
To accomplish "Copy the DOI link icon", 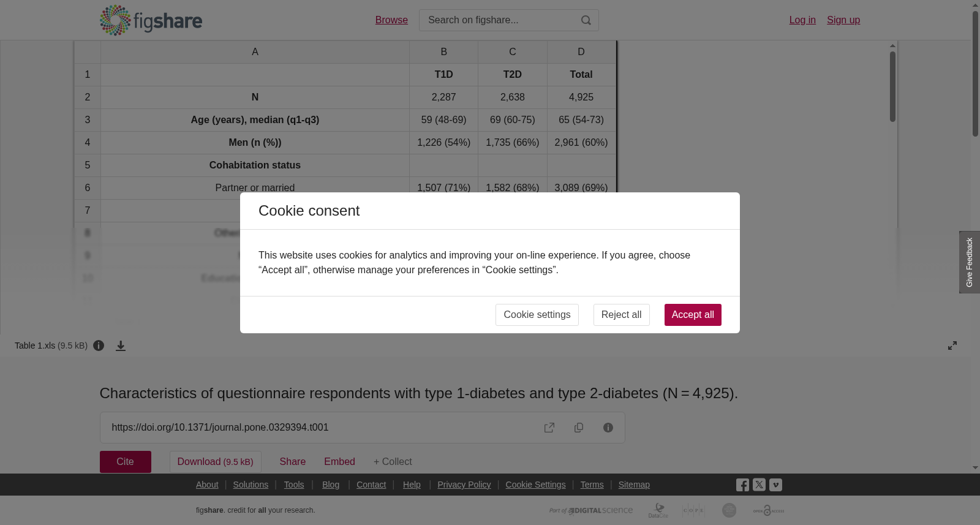I will [x=579, y=428].
